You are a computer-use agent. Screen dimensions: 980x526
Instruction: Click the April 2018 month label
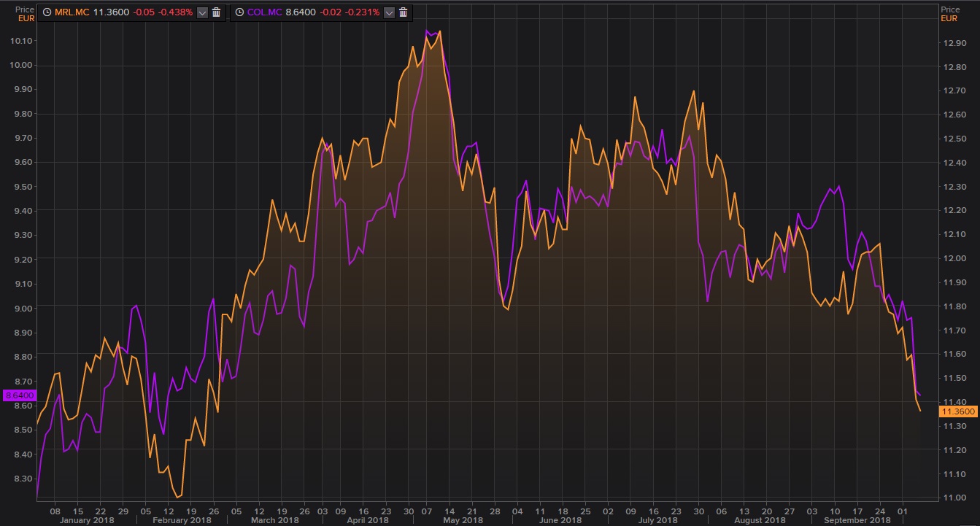[x=367, y=520]
